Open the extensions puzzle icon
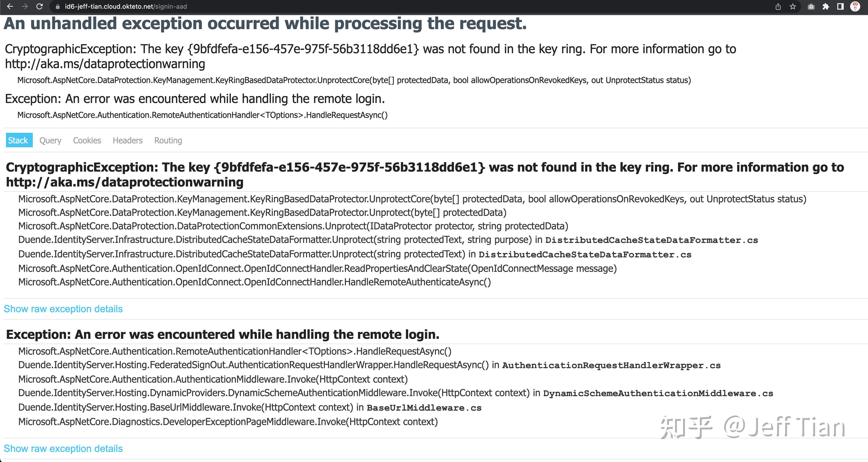 [826, 6]
